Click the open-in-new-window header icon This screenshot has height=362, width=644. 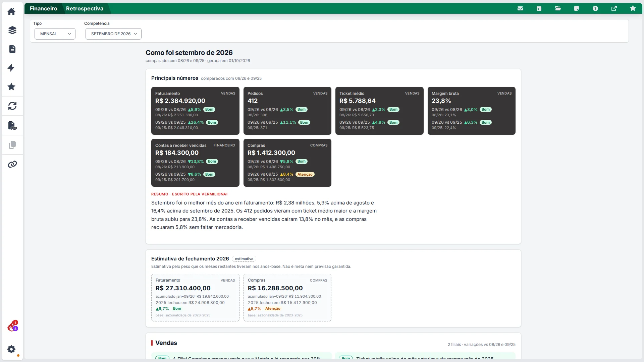[x=614, y=8]
